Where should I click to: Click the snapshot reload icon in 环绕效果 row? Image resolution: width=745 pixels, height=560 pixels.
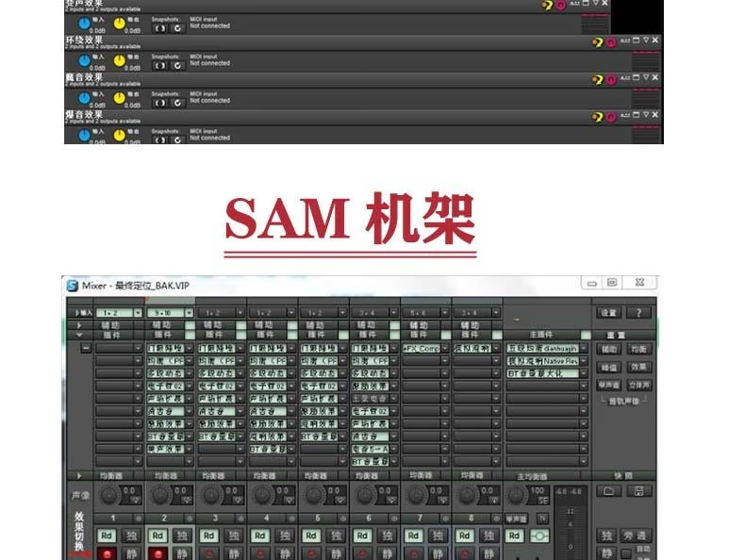point(177,64)
